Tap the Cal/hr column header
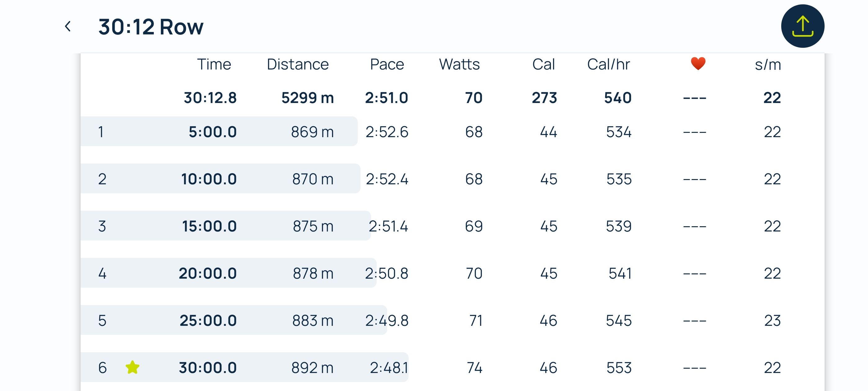 coord(608,64)
